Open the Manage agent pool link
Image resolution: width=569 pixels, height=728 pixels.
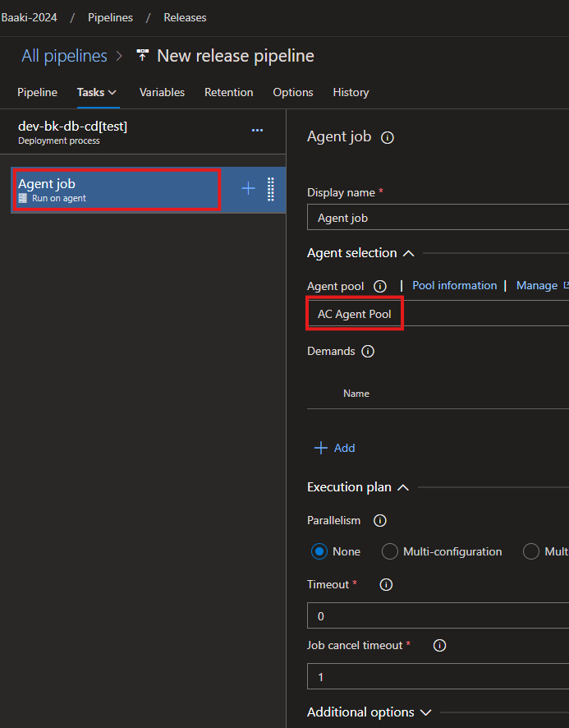coord(537,285)
